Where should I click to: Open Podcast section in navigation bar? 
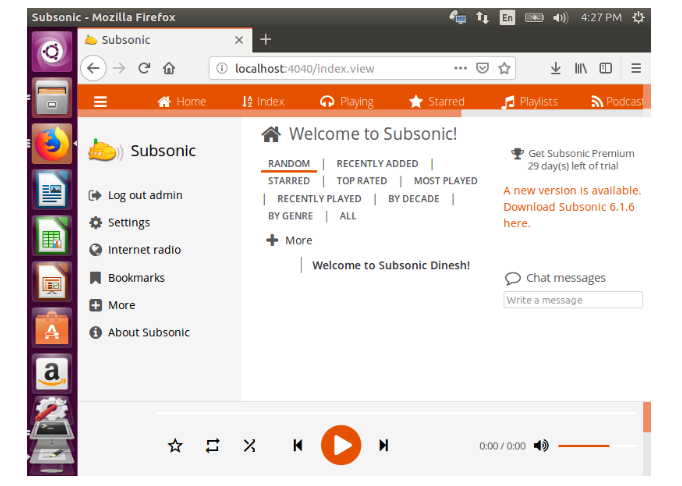click(617, 101)
